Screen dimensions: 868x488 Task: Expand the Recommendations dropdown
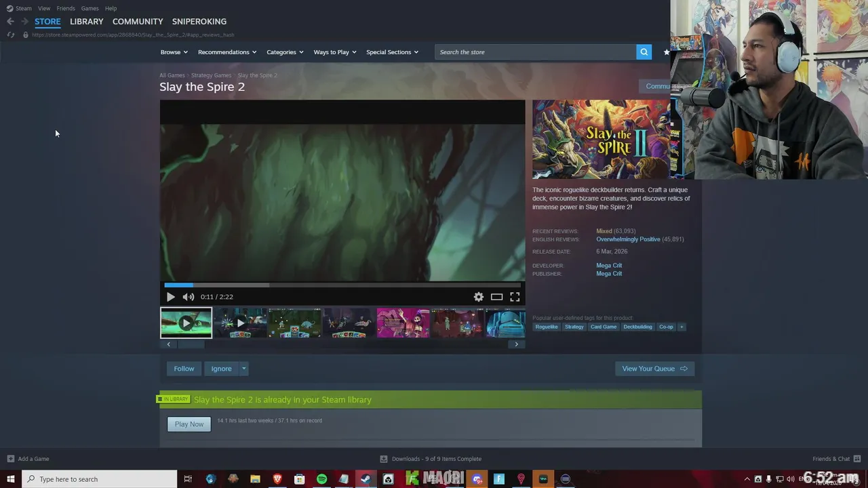click(x=227, y=52)
